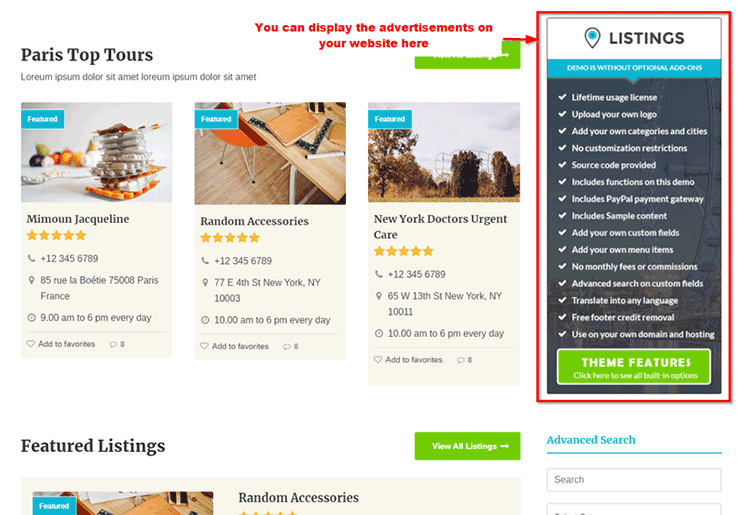Click location pin beside 77 E 4th St address
The height and width of the screenshot is (515, 742).
pyautogui.click(x=205, y=283)
